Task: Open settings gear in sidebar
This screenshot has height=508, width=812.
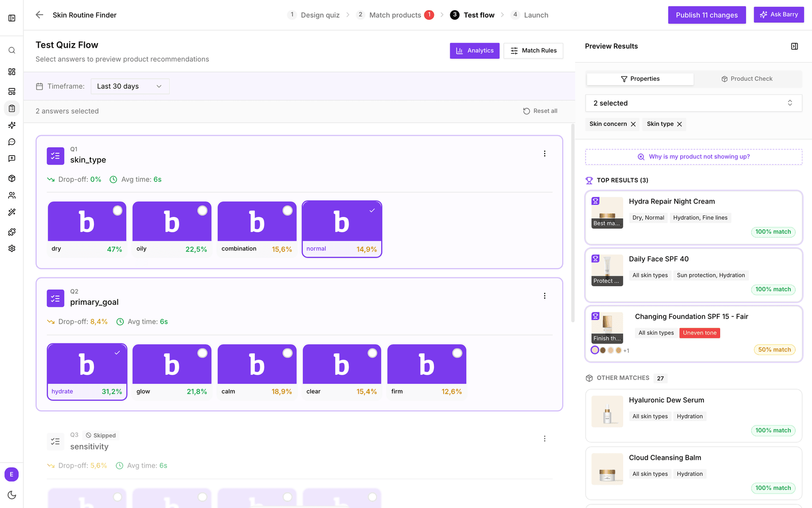Action: click(x=12, y=248)
